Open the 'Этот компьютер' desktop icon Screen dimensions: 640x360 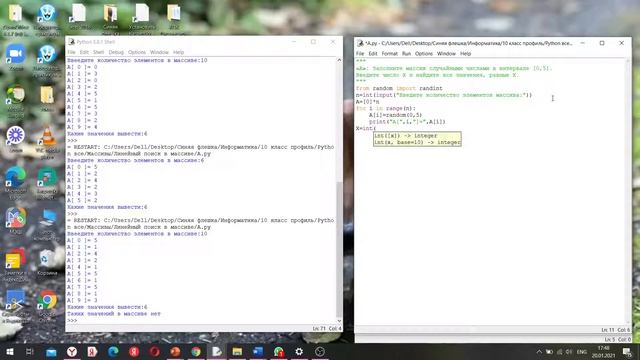[x=47, y=224]
